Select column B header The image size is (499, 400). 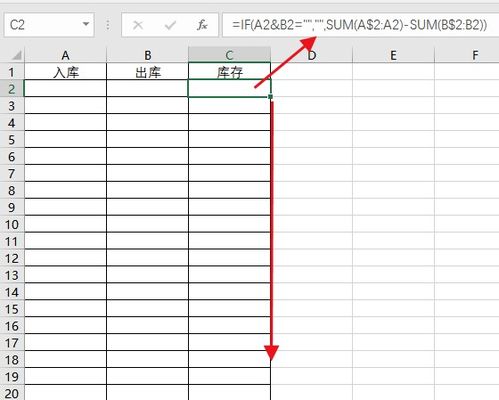coord(147,55)
